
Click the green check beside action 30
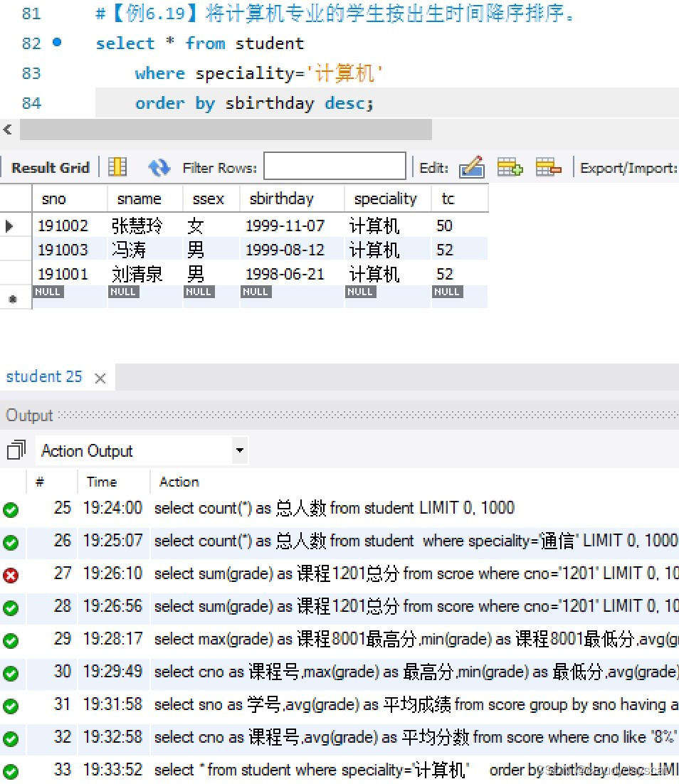click(11, 672)
